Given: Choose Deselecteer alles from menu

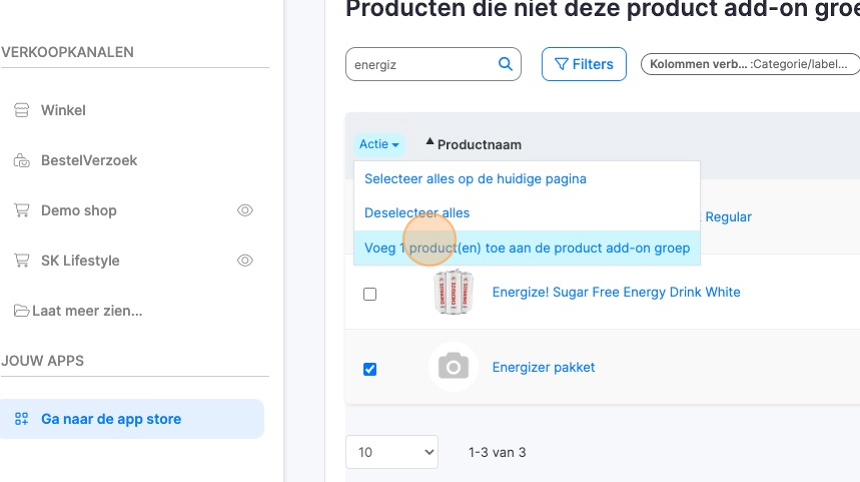Looking at the screenshot, I should click(417, 213).
